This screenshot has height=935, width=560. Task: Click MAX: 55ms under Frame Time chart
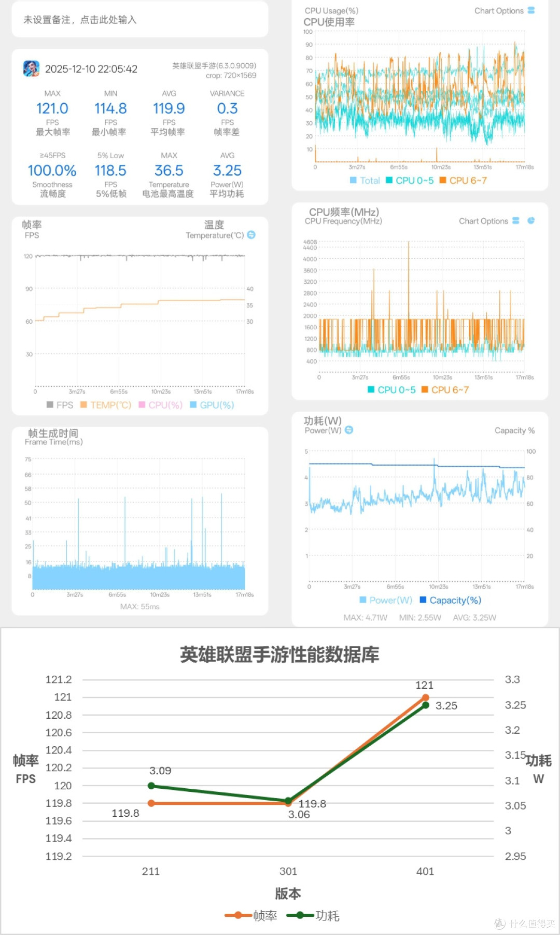[x=140, y=607]
